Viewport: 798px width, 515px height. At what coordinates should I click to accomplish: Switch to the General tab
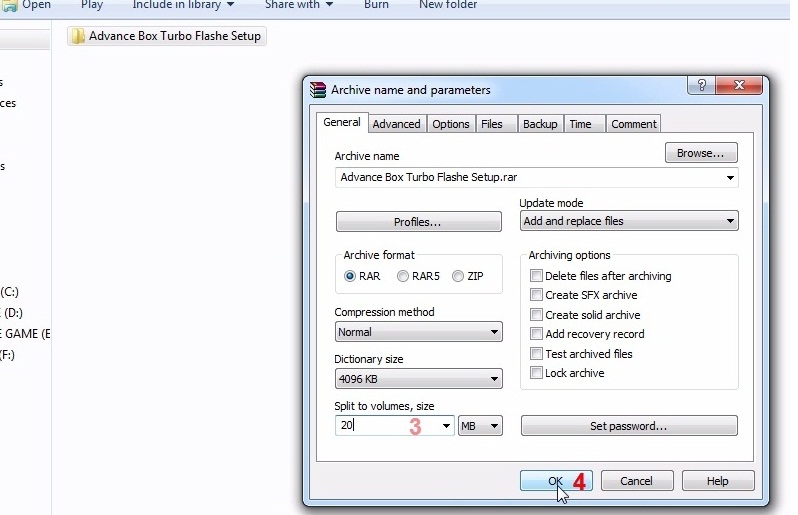[x=341, y=123]
